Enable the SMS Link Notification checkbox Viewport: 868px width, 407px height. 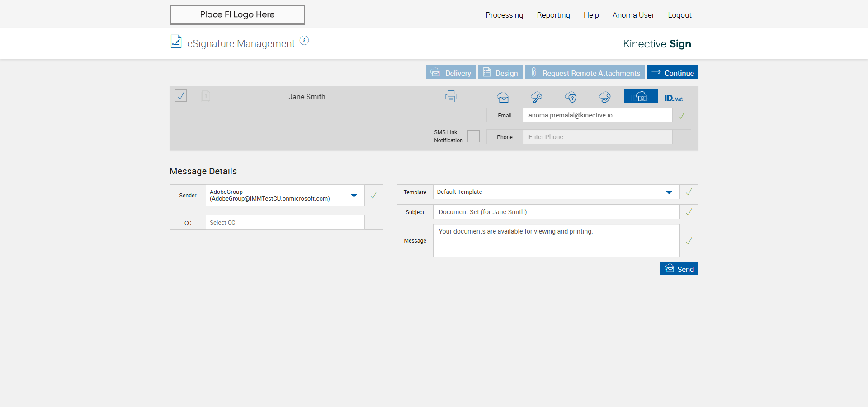(x=473, y=136)
